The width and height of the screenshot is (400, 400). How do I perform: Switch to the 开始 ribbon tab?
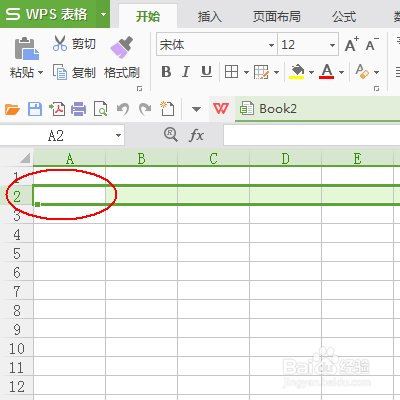click(148, 16)
